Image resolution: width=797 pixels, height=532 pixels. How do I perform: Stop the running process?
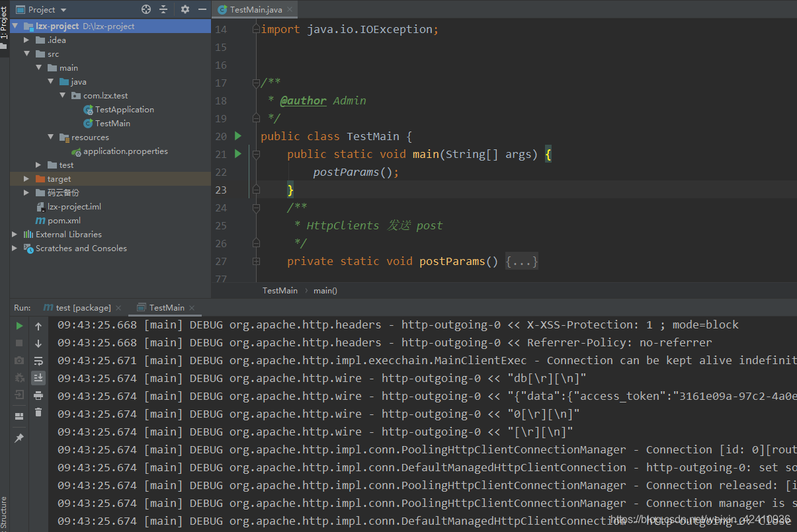(19, 343)
